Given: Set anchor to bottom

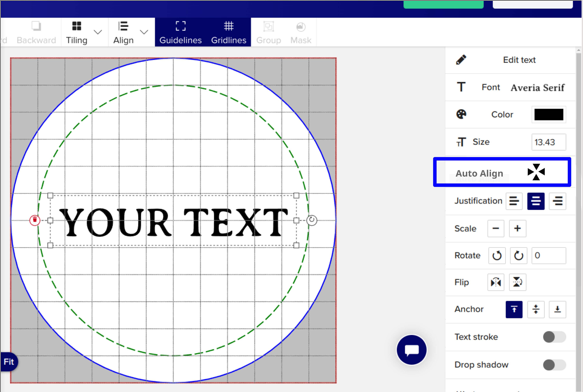Looking at the screenshot, I should (x=558, y=310).
